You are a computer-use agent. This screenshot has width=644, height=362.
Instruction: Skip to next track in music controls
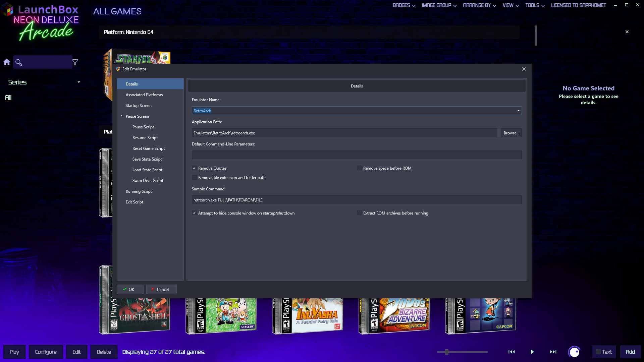(x=553, y=352)
